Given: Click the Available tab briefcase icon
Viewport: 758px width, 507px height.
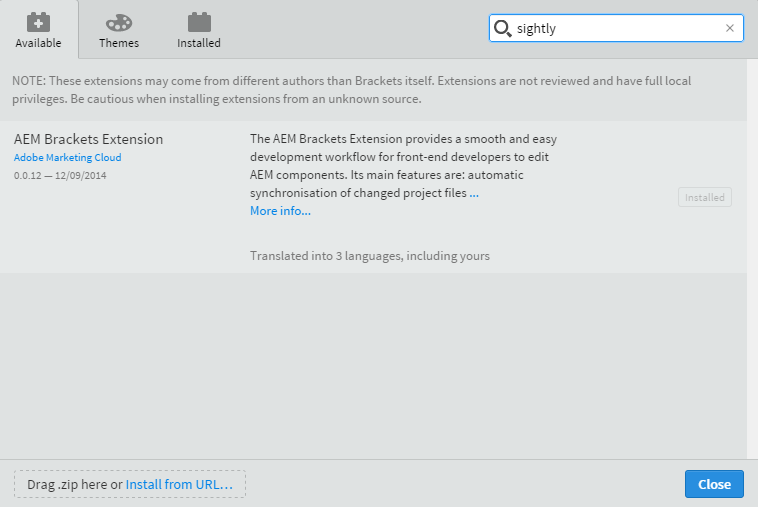Looking at the screenshot, I should 38,22.
